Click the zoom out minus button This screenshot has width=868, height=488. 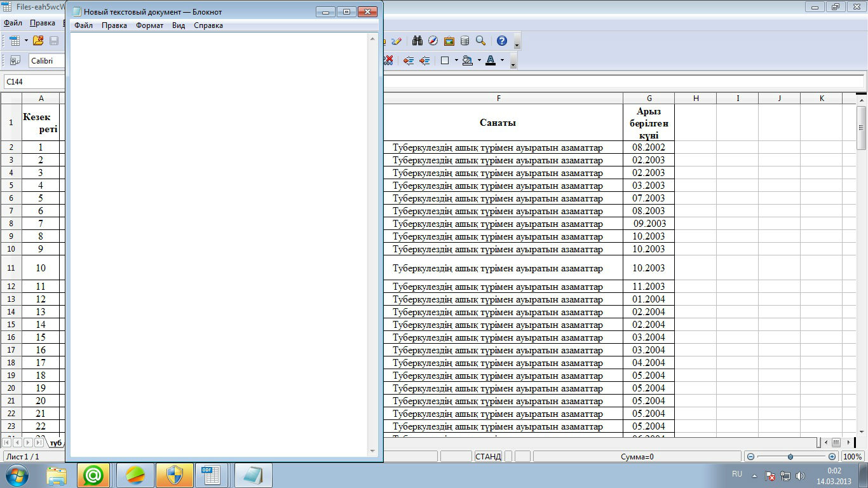tap(750, 456)
